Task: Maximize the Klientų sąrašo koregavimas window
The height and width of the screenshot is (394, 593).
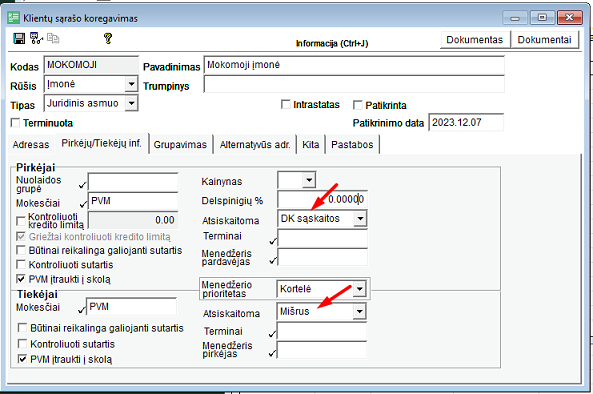Action: (542, 18)
